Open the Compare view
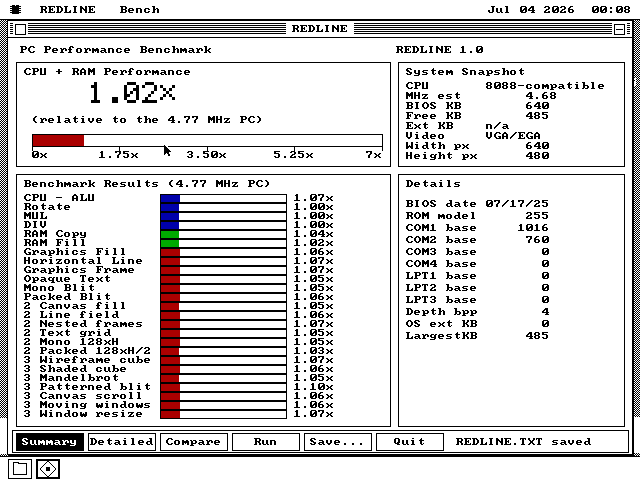This screenshot has height=480, width=640. 193,442
